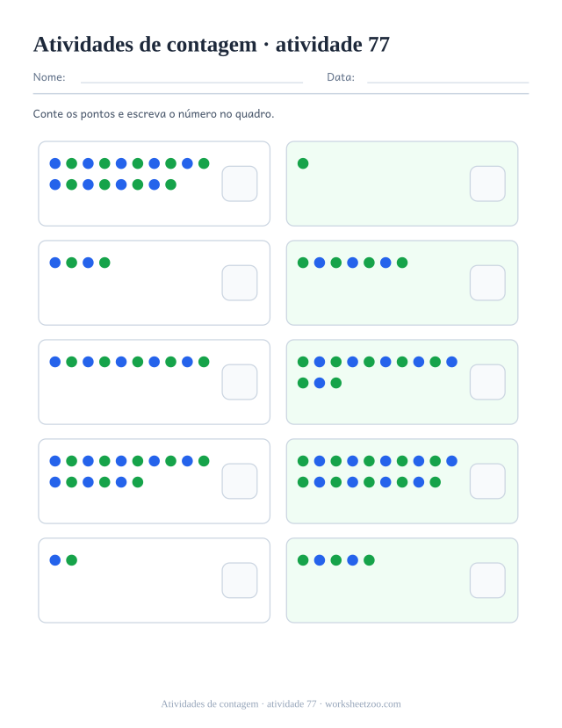The image size is (562, 728).
Task: Click the Nome input line
Action: click(191, 83)
